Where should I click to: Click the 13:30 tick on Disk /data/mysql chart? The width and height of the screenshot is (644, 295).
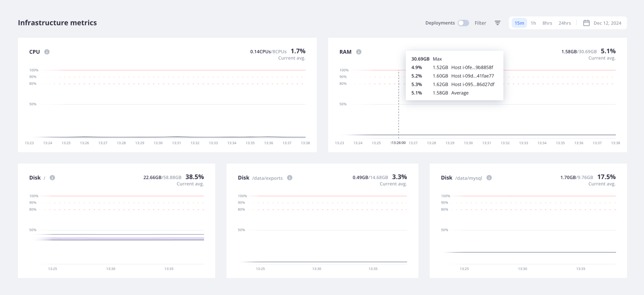[x=522, y=269]
